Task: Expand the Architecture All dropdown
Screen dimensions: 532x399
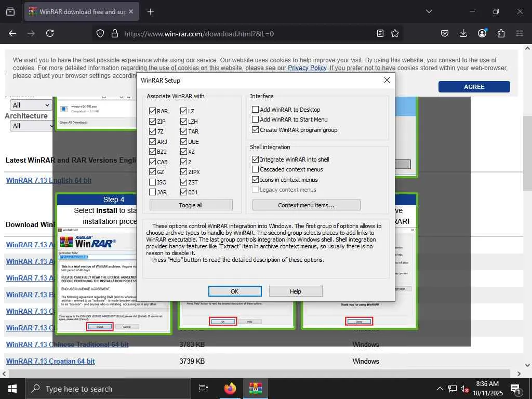Action: pos(31,126)
